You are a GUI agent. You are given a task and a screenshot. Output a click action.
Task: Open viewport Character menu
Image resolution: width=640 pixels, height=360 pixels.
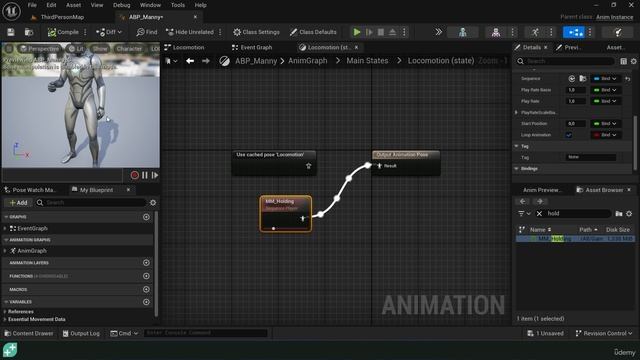[x=129, y=49]
